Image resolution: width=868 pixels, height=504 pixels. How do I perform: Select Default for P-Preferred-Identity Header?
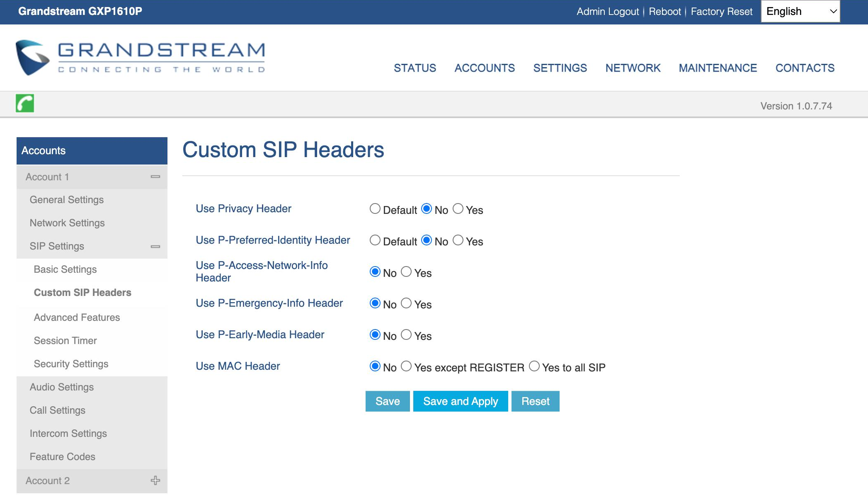[x=375, y=240]
